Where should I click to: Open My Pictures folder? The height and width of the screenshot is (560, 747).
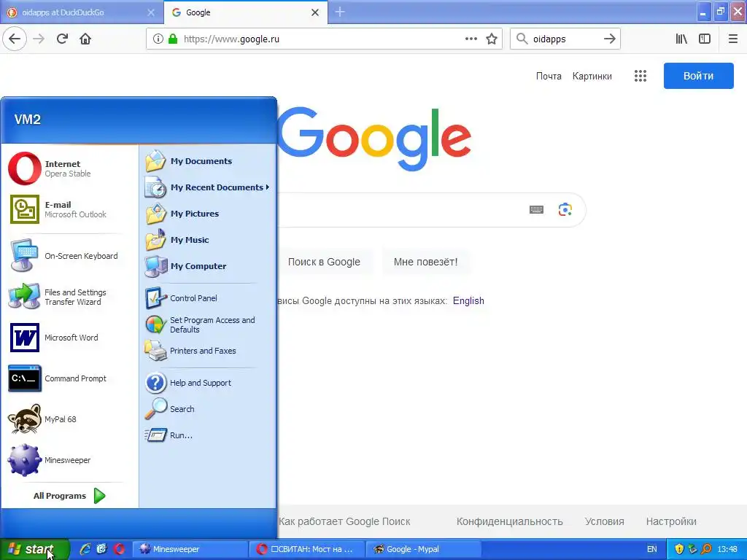[x=208, y=214]
